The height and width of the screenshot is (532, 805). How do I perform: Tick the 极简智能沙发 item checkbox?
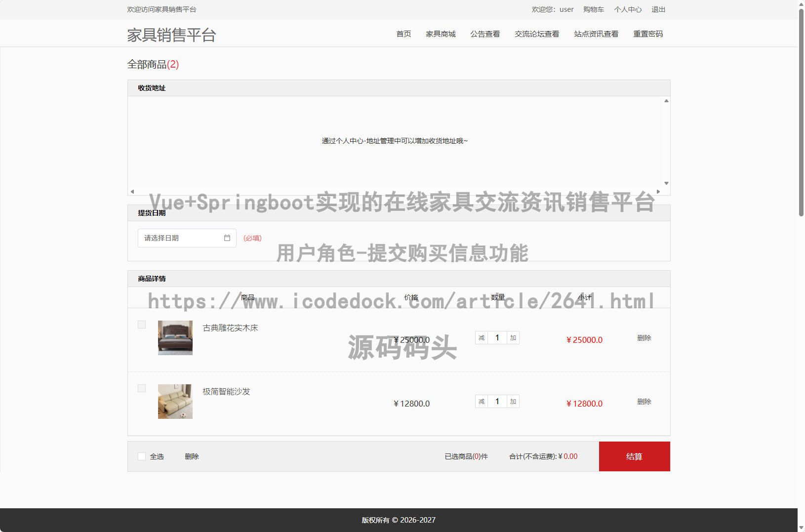142,388
